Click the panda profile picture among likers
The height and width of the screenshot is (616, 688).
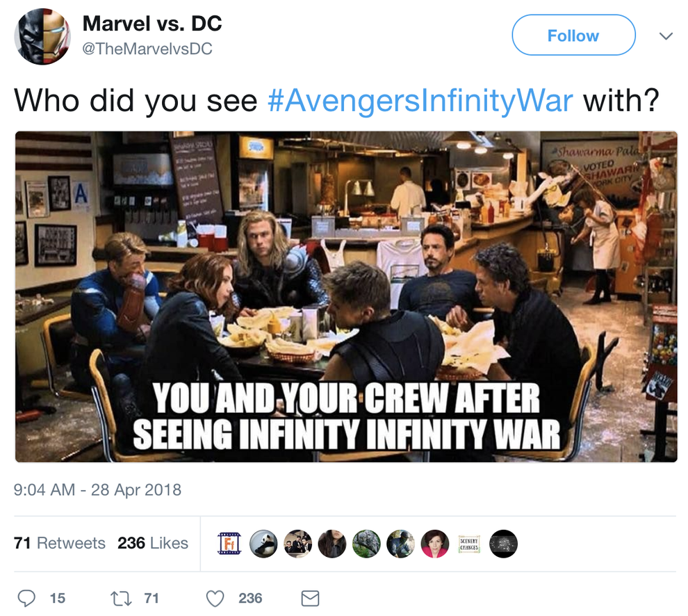[264, 544]
